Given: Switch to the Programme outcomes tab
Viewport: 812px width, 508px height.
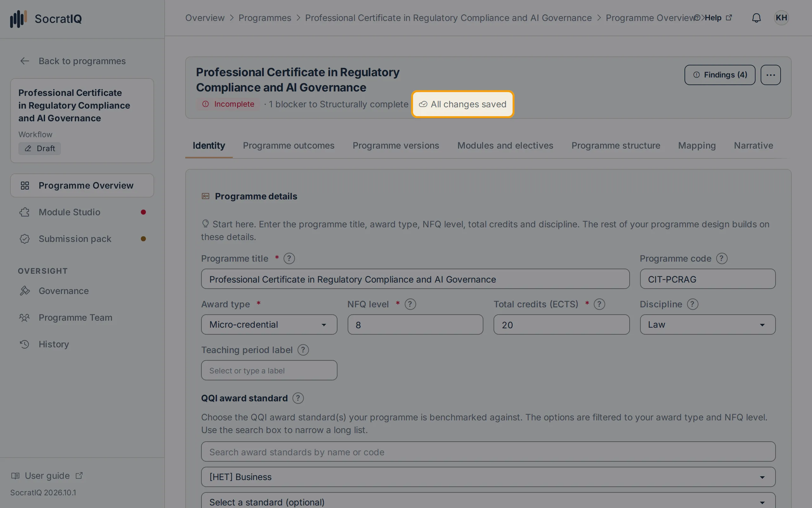Looking at the screenshot, I should pyautogui.click(x=289, y=145).
